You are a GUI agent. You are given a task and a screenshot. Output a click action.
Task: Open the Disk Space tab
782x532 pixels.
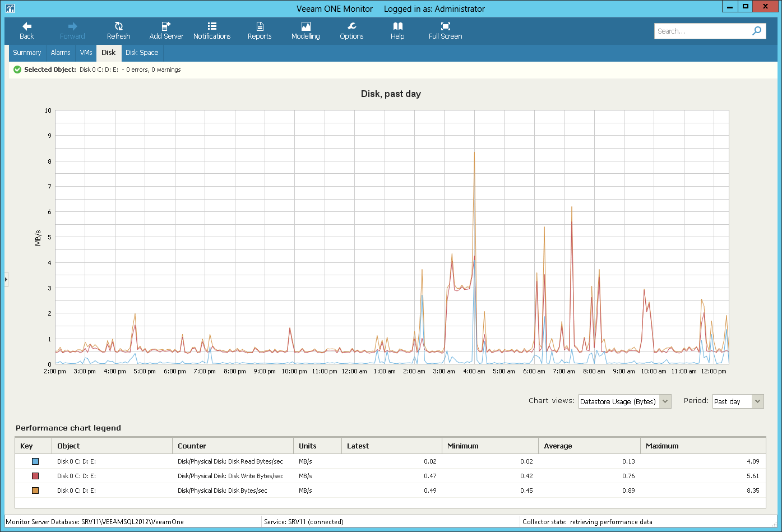pos(142,53)
